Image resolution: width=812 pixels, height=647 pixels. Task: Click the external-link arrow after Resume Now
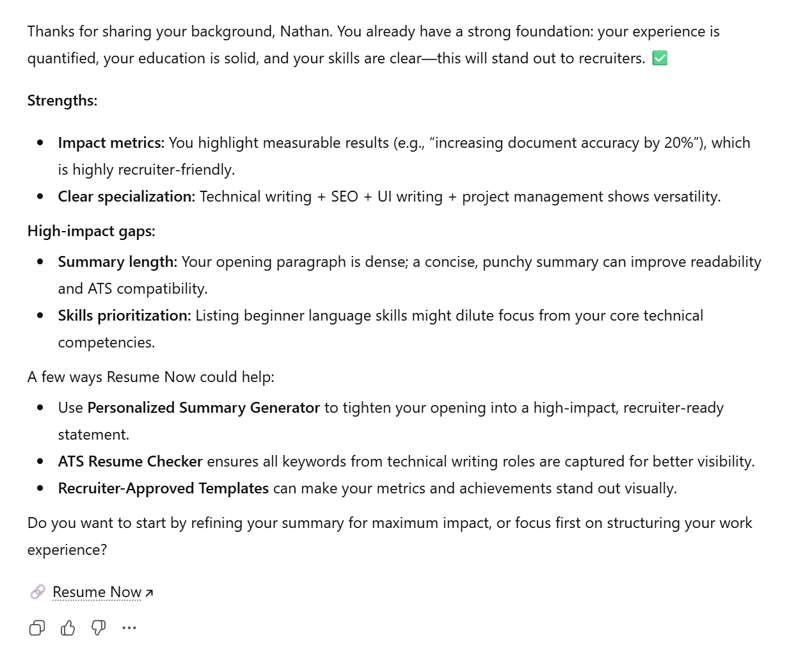coord(149,592)
